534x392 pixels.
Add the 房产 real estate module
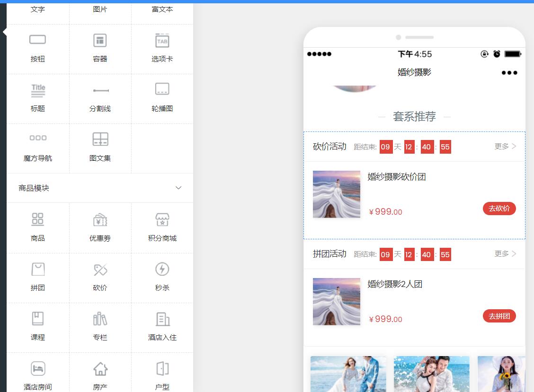[100, 373]
